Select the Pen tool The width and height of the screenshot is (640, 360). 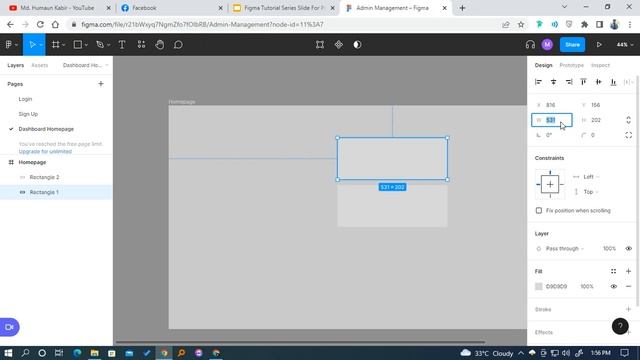tap(100, 44)
